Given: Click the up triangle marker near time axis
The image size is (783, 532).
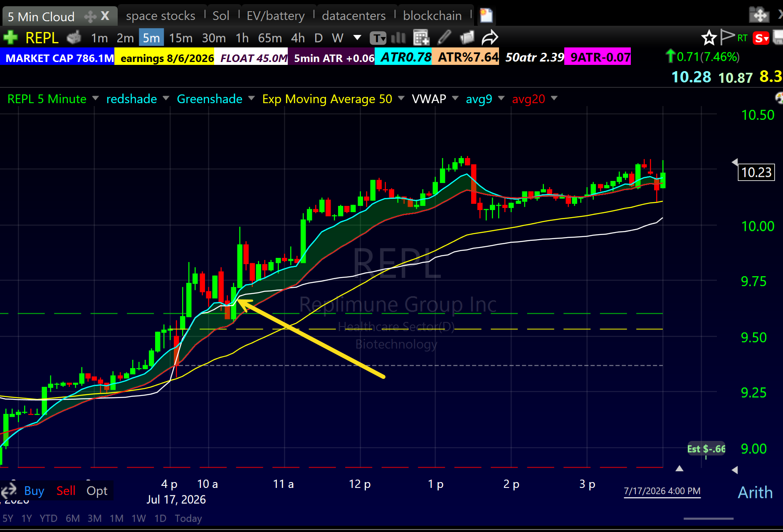Looking at the screenshot, I should click(x=679, y=468).
